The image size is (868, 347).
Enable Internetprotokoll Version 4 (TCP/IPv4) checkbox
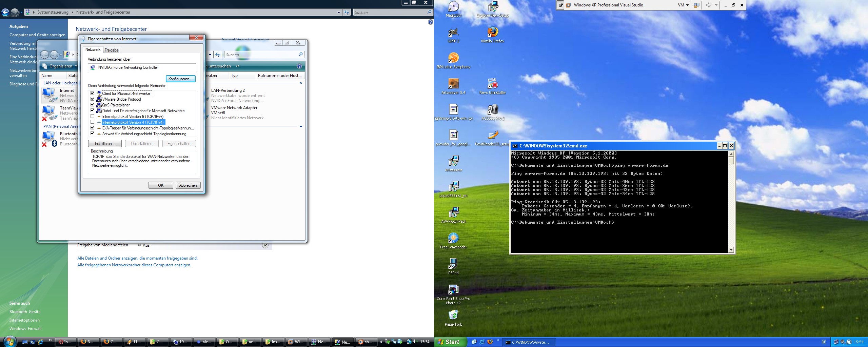(92, 122)
